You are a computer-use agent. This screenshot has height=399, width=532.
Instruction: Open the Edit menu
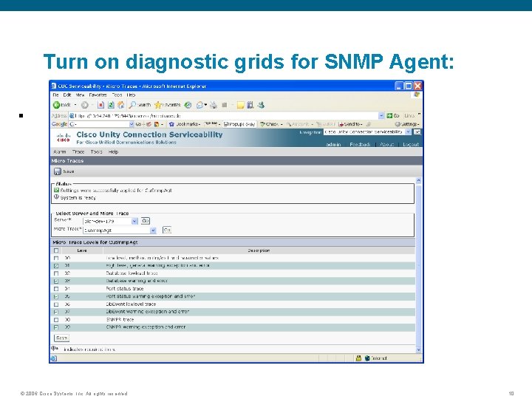(66, 95)
